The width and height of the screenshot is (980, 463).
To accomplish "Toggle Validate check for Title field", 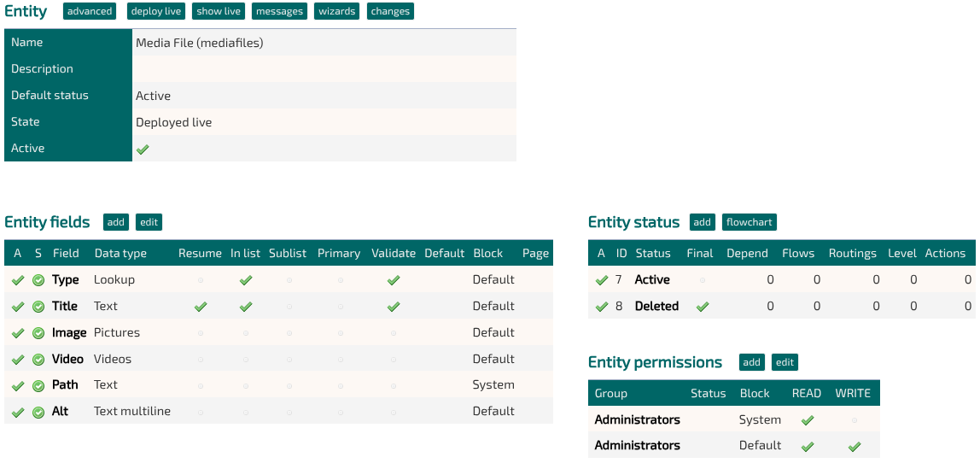I will coord(394,307).
